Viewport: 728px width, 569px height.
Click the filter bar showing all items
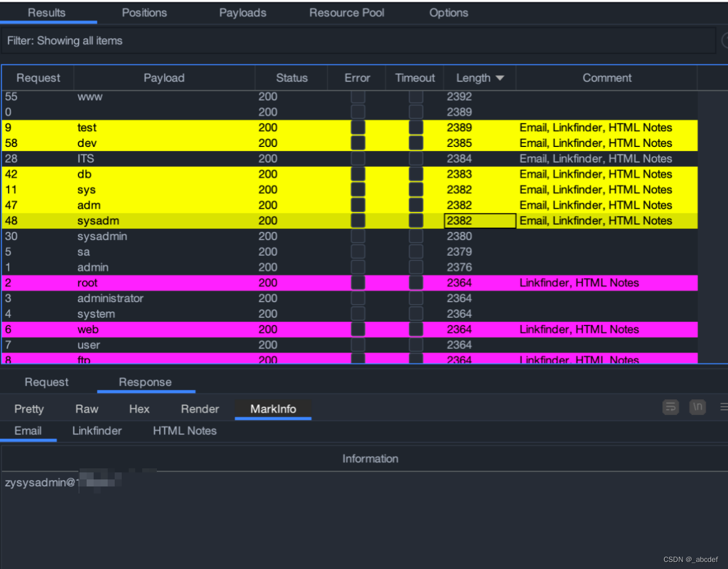tap(358, 41)
